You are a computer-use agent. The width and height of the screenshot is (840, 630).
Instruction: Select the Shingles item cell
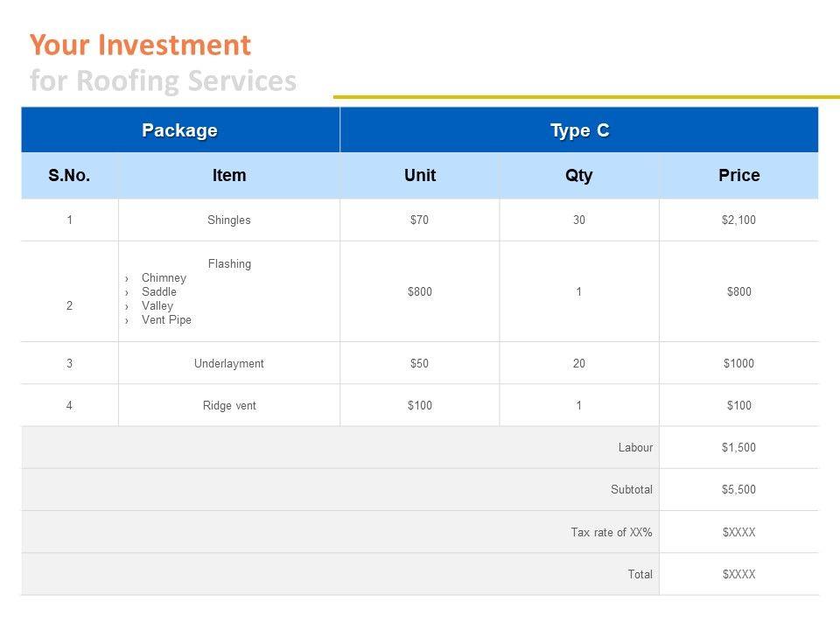(229, 220)
